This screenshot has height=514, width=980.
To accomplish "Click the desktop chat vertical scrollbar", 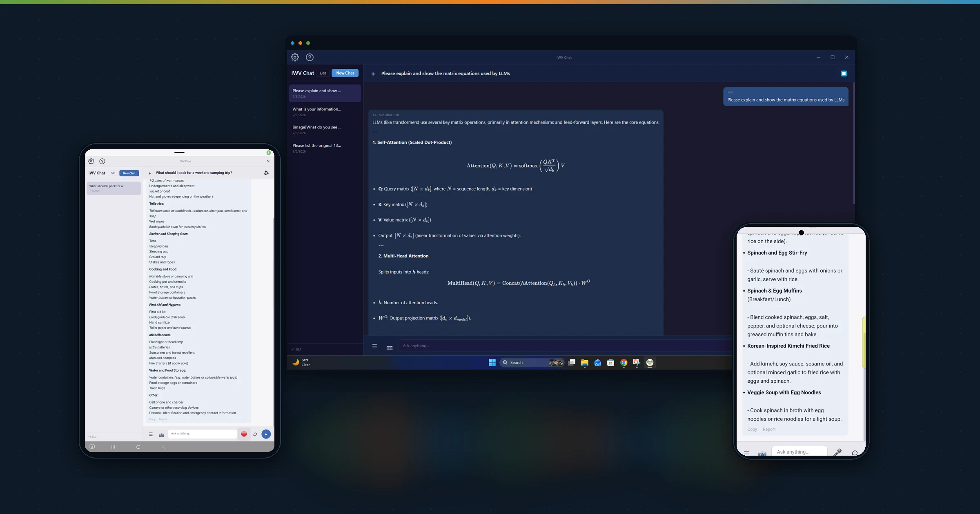I will (853, 143).
